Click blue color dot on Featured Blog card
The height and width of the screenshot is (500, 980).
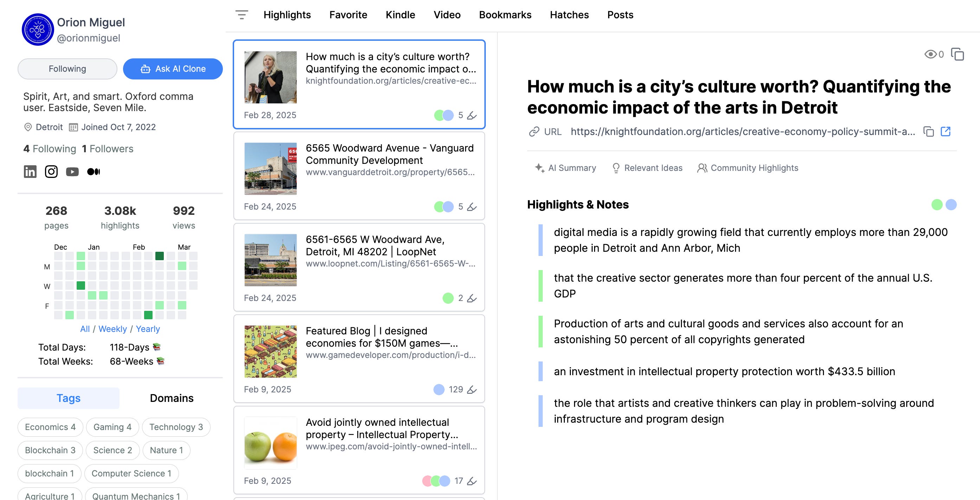pos(439,389)
